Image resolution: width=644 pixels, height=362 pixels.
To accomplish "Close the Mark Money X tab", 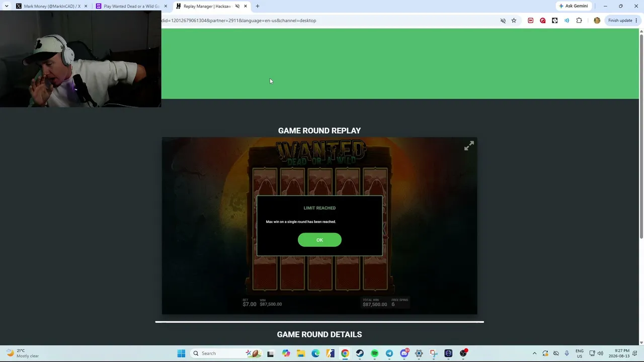I will (x=86, y=6).
